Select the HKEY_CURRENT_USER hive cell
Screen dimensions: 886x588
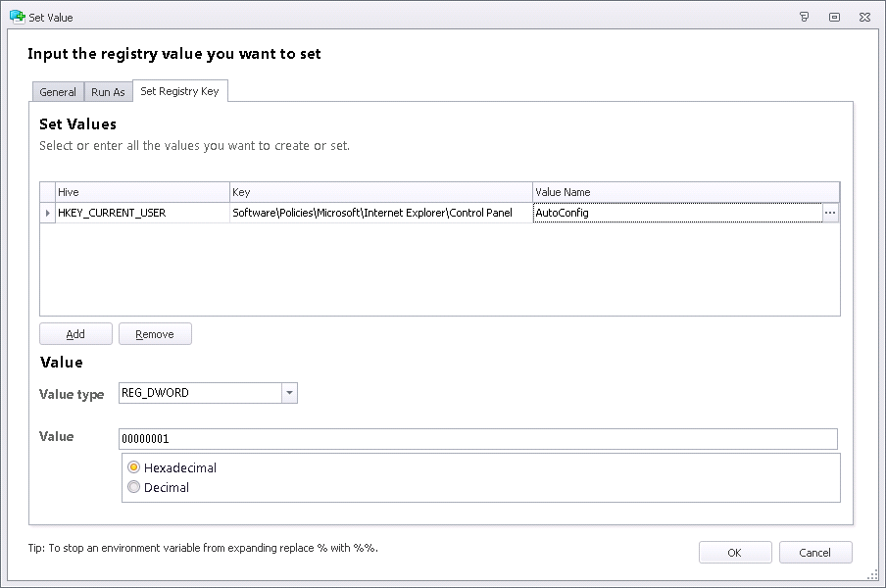137,213
